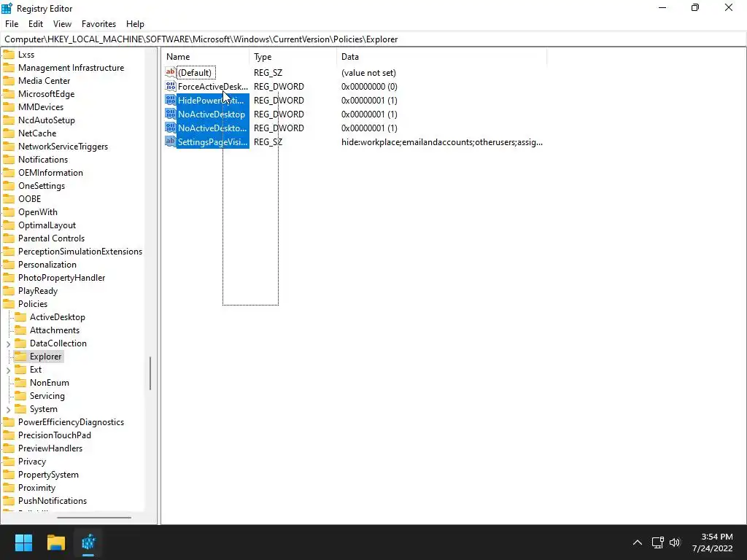Select the PreviewHandlers key
This screenshot has height=560, width=747.
coord(50,448)
